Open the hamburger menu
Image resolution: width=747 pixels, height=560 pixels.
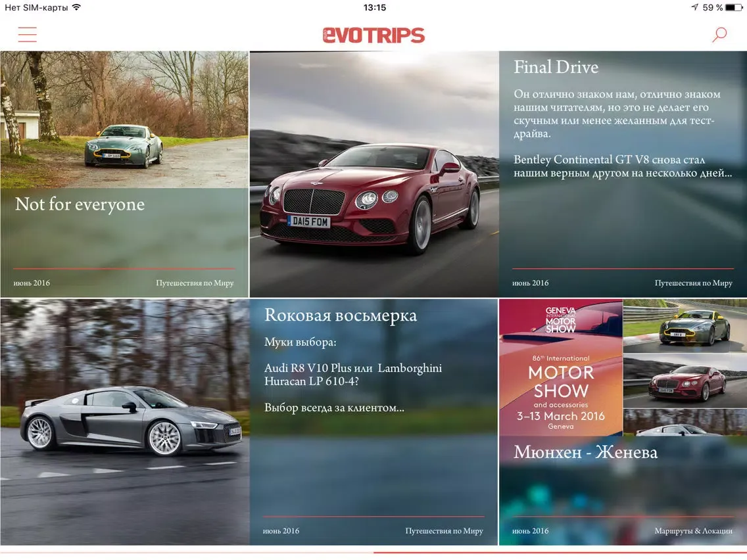coord(27,34)
